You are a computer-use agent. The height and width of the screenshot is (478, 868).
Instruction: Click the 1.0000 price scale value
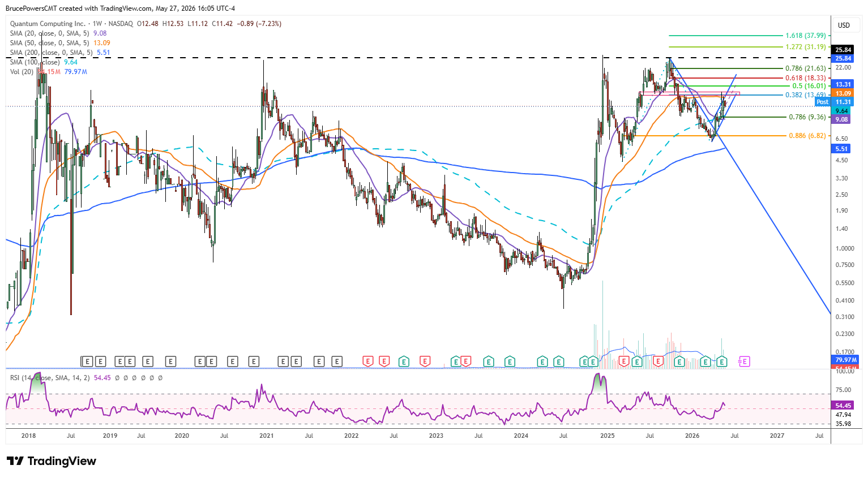pos(844,248)
